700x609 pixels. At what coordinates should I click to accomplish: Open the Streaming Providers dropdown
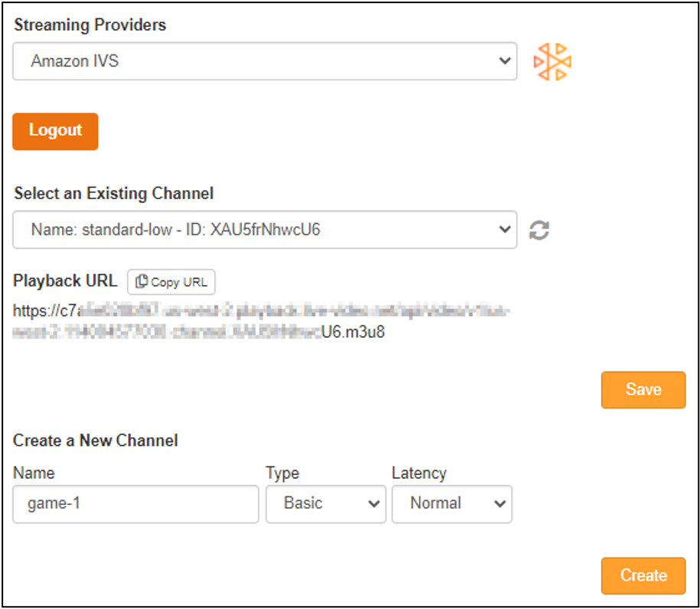[264, 61]
